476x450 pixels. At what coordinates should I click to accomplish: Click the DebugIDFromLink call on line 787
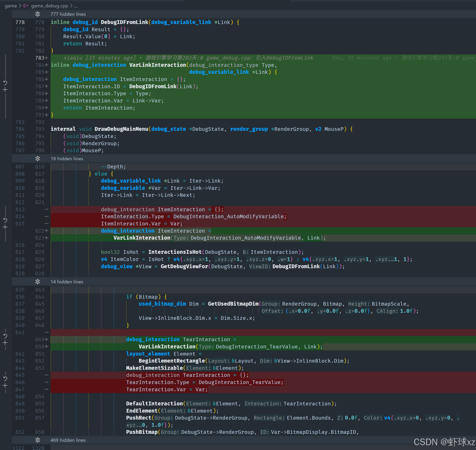153,86
